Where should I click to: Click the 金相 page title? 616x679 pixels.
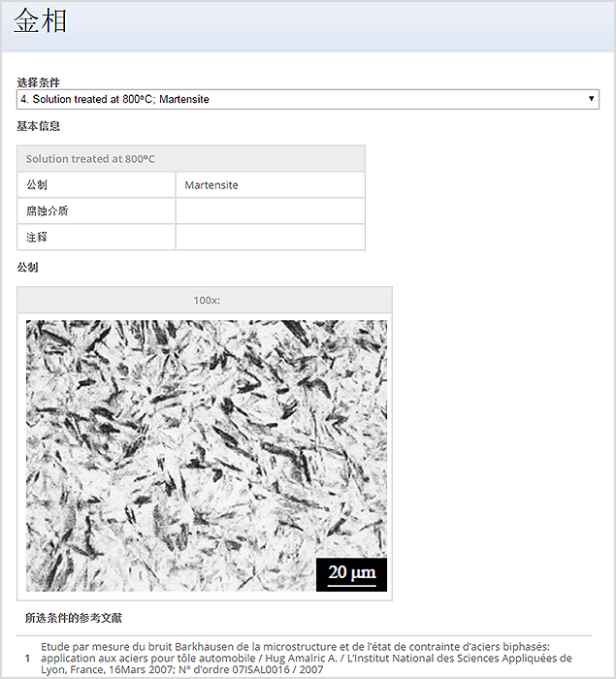(41, 23)
